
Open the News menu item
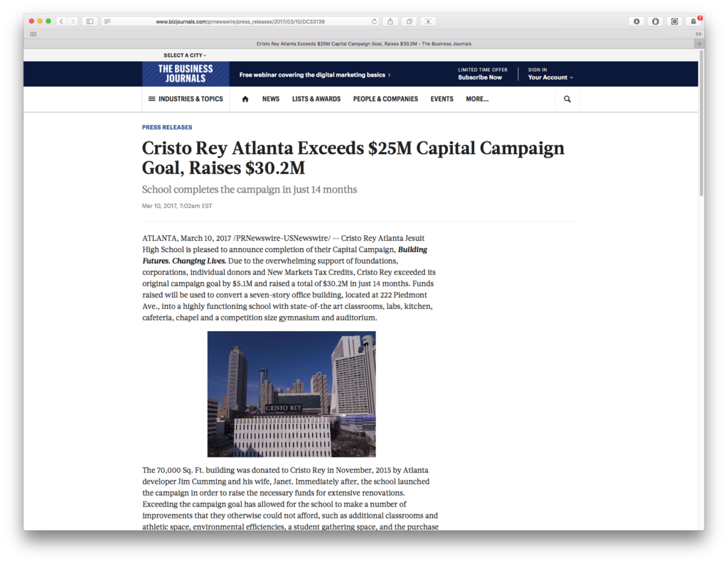click(x=271, y=99)
